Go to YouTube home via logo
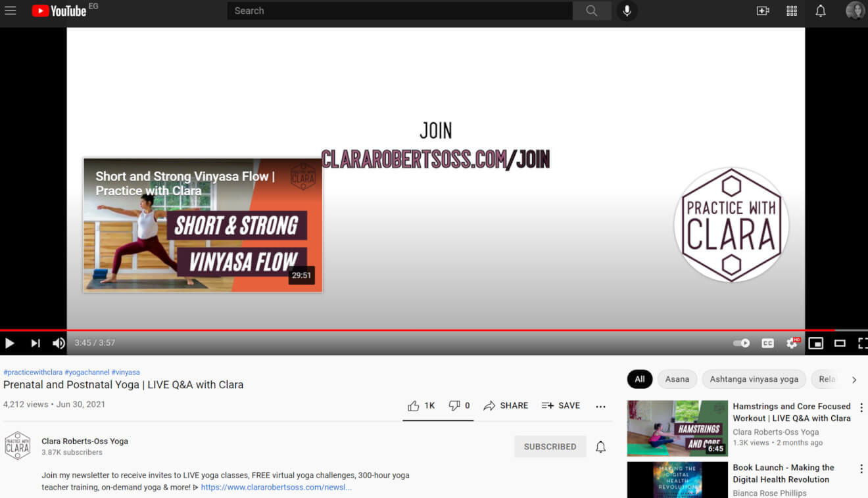Screen dimensions: 868x498 (x=59, y=11)
